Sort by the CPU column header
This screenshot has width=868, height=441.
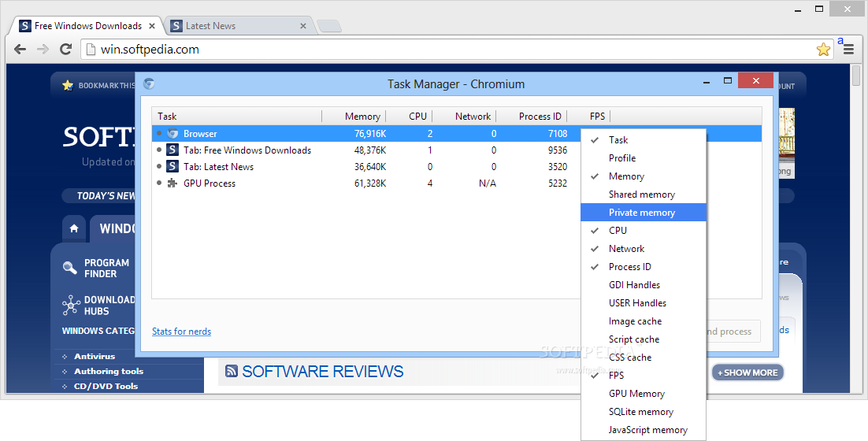point(409,117)
